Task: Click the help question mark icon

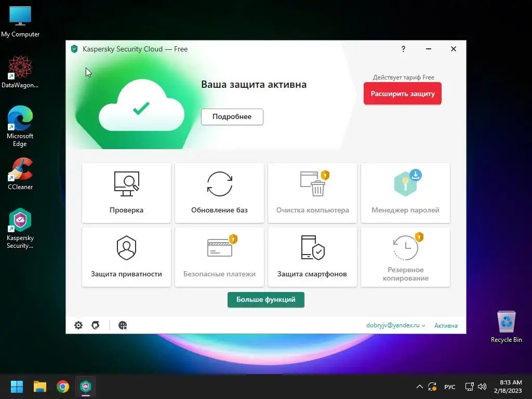Action: coord(403,49)
